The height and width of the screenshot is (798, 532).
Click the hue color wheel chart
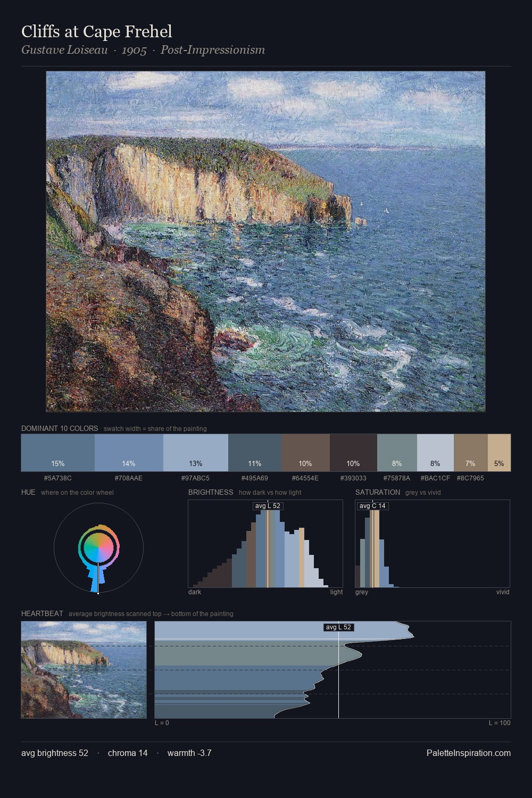tap(98, 548)
